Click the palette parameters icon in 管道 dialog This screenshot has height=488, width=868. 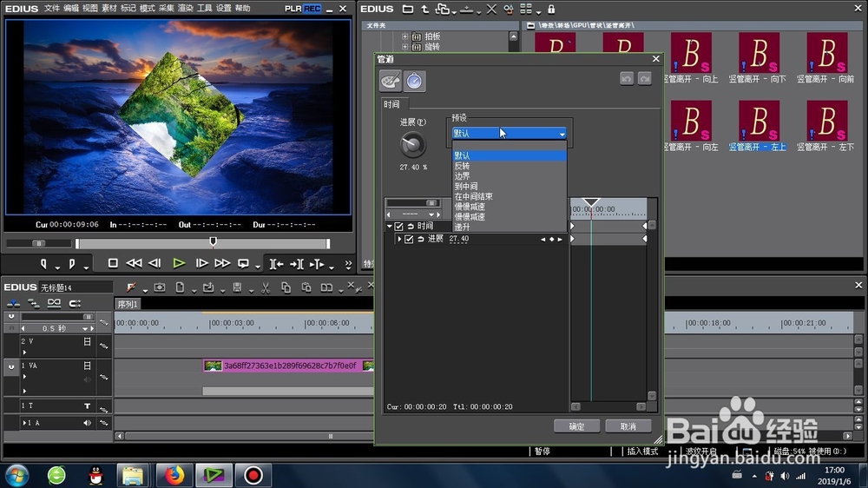tap(391, 81)
